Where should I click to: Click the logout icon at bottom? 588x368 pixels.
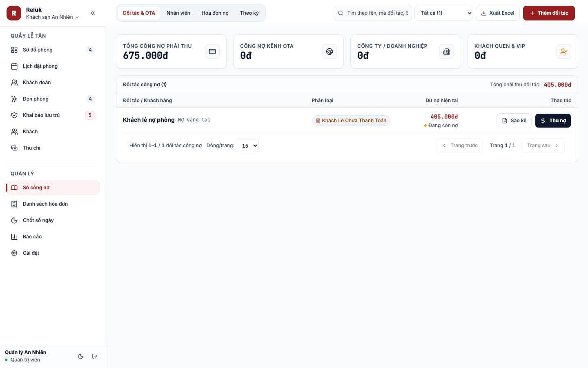95,356
